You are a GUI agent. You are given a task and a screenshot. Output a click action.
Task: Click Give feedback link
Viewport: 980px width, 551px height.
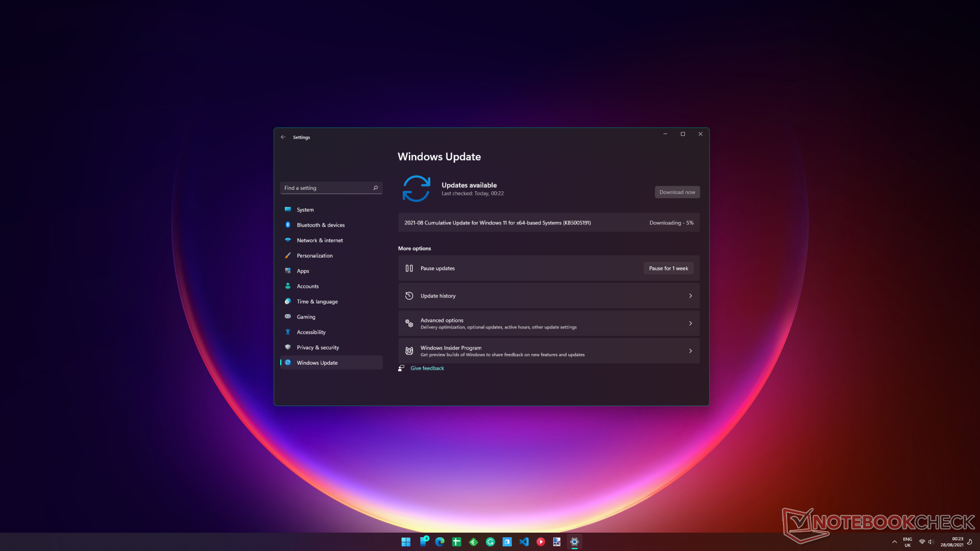coord(427,367)
